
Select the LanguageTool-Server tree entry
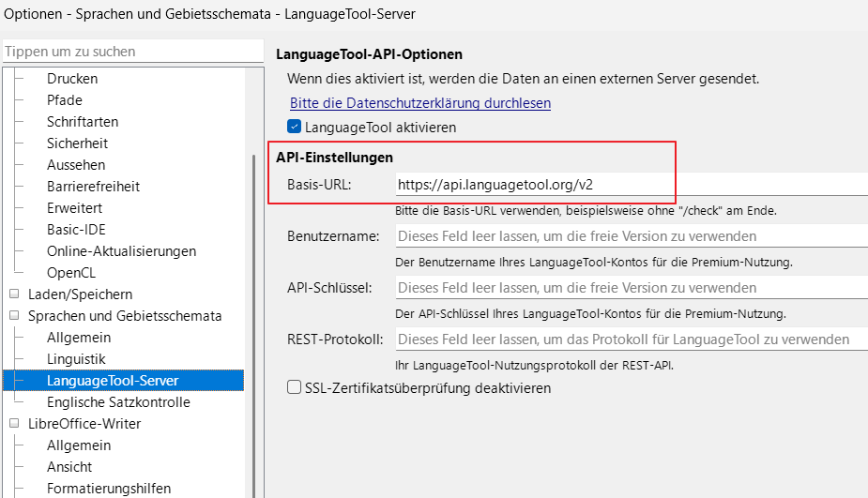113,381
